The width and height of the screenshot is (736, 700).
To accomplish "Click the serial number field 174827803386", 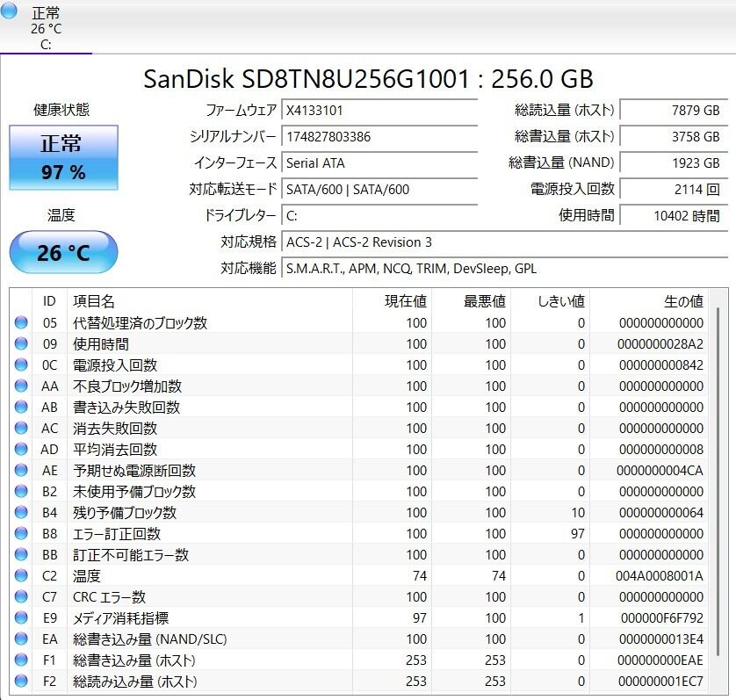I will (x=379, y=137).
